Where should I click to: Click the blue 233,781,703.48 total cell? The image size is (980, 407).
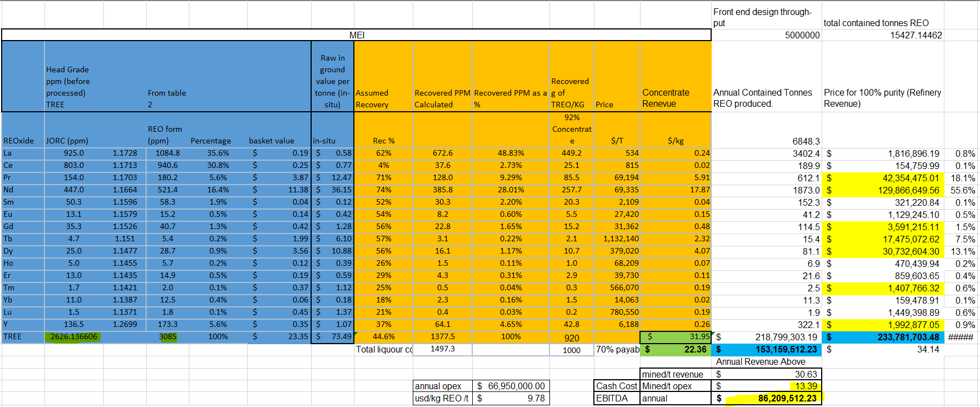pos(883,337)
